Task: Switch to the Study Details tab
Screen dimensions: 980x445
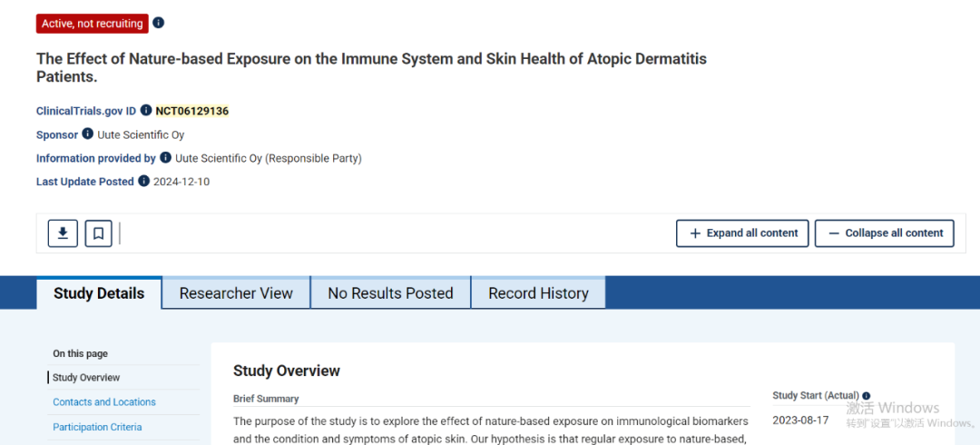Action: coord(99,293)
